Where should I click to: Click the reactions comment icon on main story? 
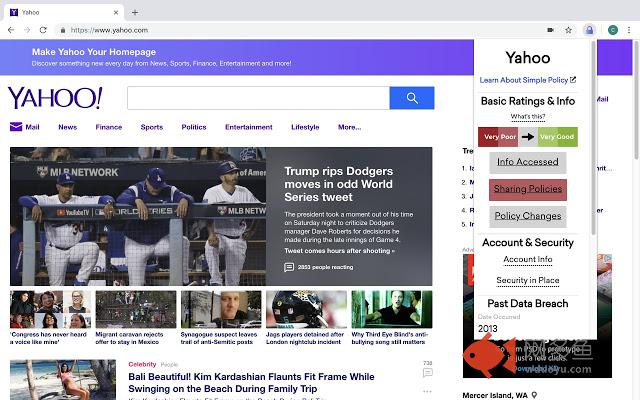click(x=289, y=267)
